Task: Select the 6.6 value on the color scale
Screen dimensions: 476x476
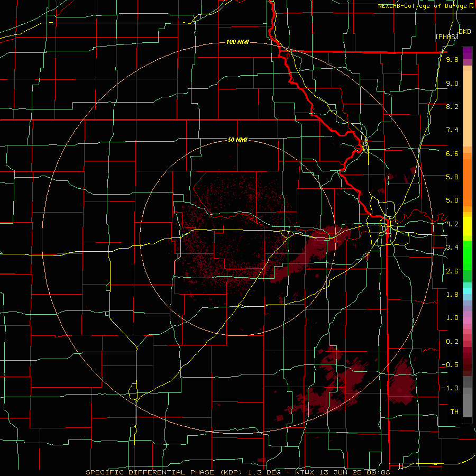Action: tap(452, 153)
